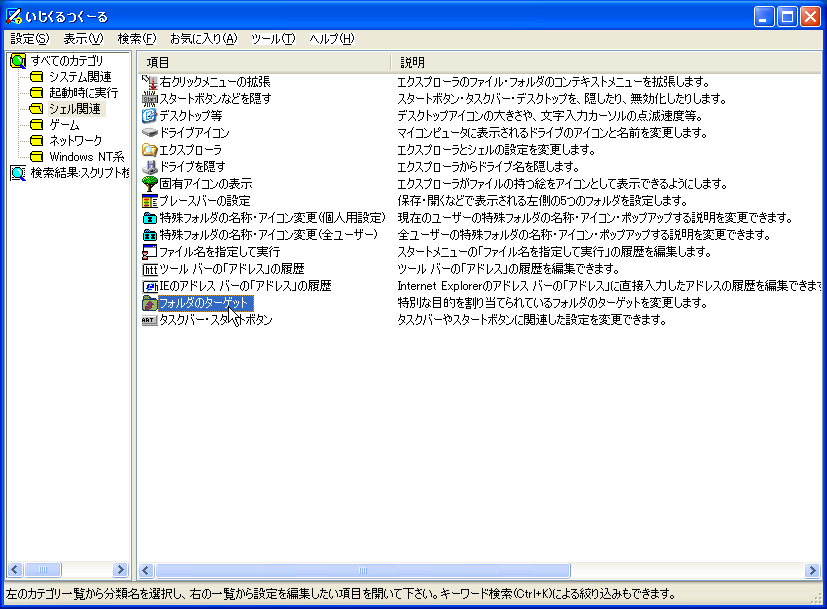This screenshot has width=827, height=609.
Task: Click the 検索結果 search icon in tree
Action: click(x=18, y=173)
